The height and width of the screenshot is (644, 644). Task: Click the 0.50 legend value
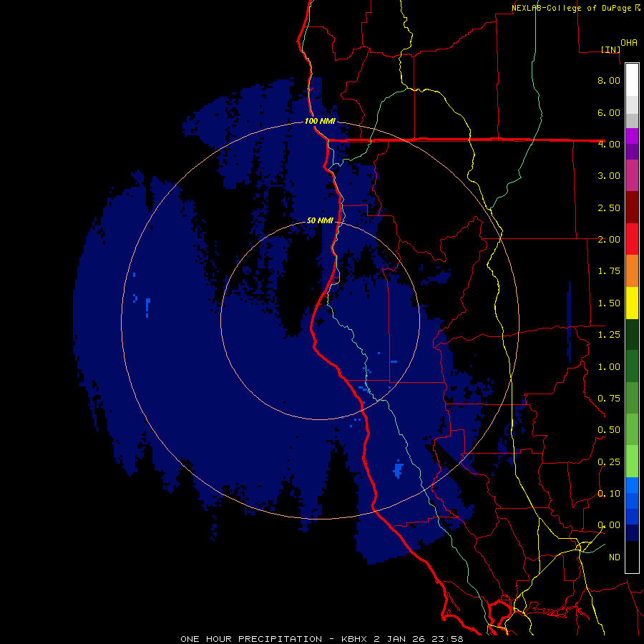point(609,430)
